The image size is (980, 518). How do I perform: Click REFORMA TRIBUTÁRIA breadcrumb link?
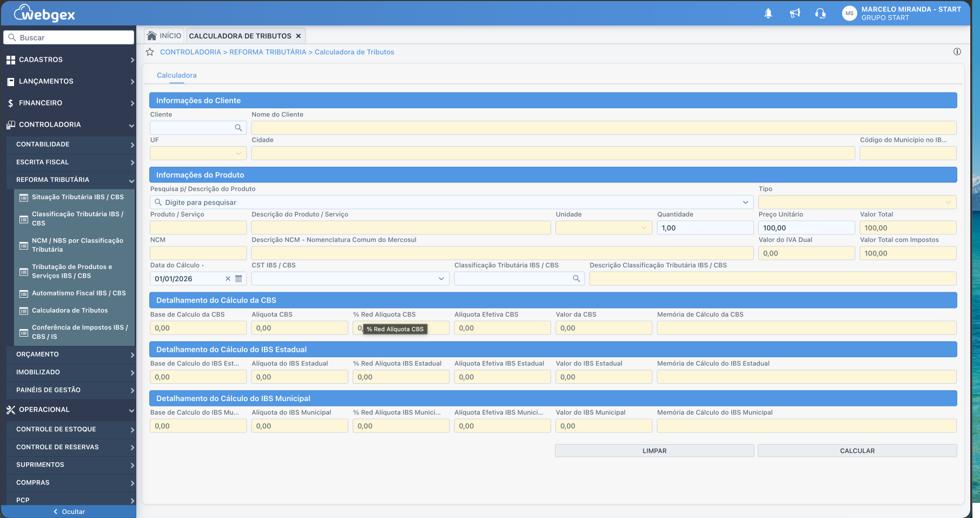tap(268, 52)
